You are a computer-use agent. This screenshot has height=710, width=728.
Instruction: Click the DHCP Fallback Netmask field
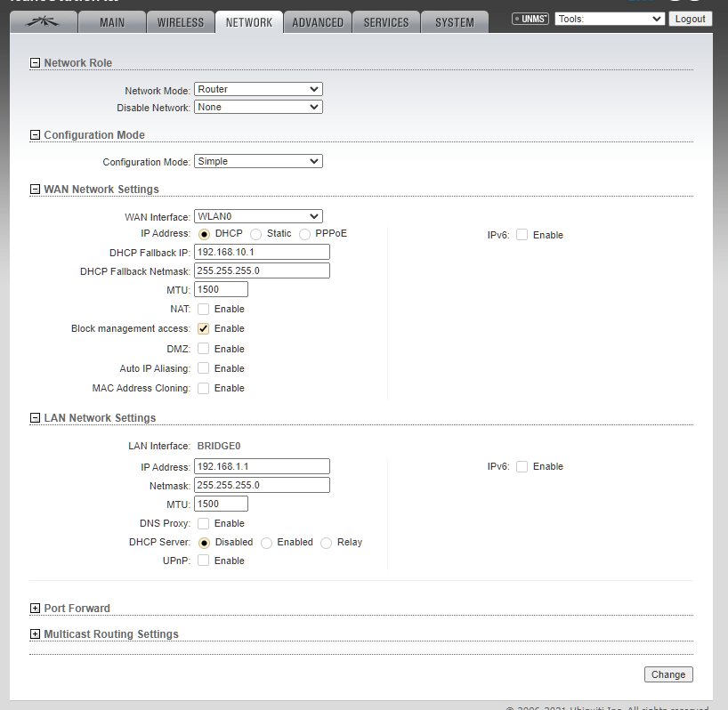[262, 270]
